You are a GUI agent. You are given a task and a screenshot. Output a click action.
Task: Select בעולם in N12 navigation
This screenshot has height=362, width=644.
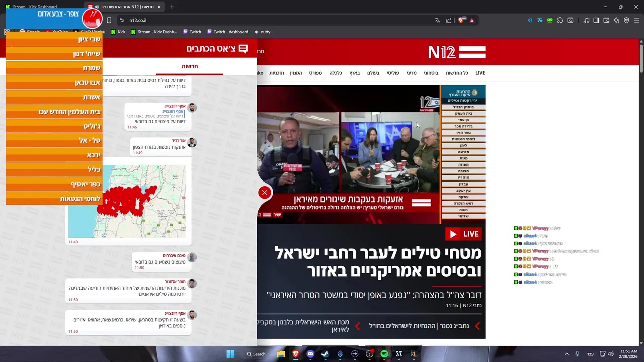pos(373,73)
